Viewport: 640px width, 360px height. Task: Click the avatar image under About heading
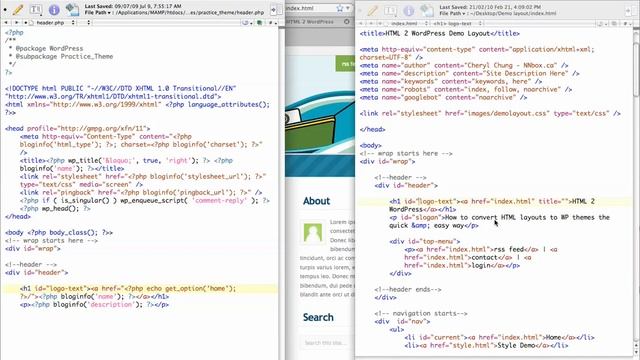point(313,232)
